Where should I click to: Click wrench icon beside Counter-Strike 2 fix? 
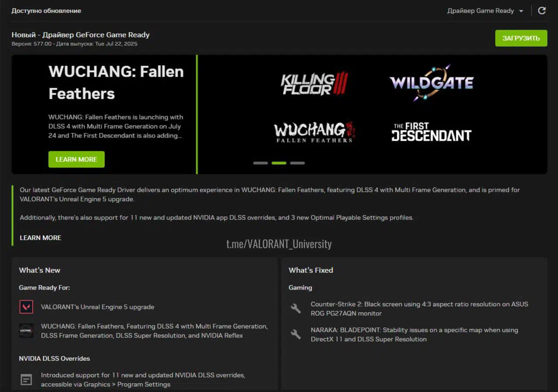[296, 308]
